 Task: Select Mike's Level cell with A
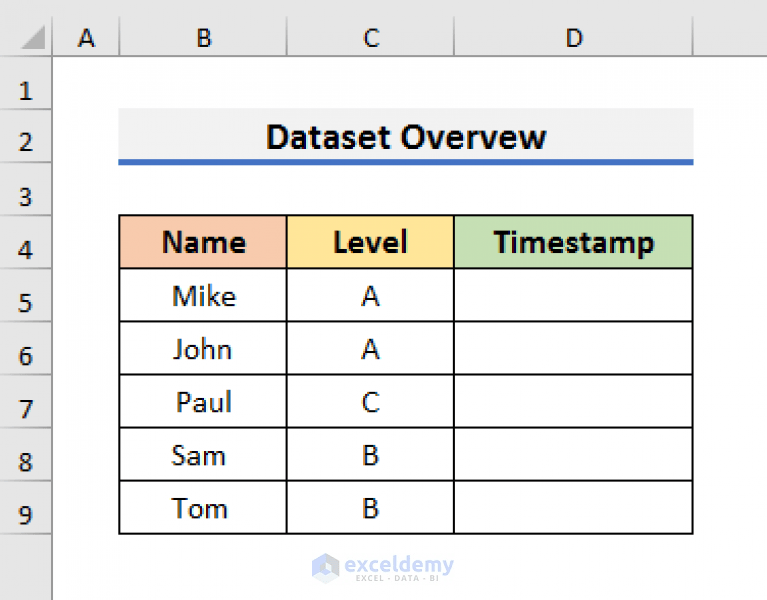pos(370,295)
